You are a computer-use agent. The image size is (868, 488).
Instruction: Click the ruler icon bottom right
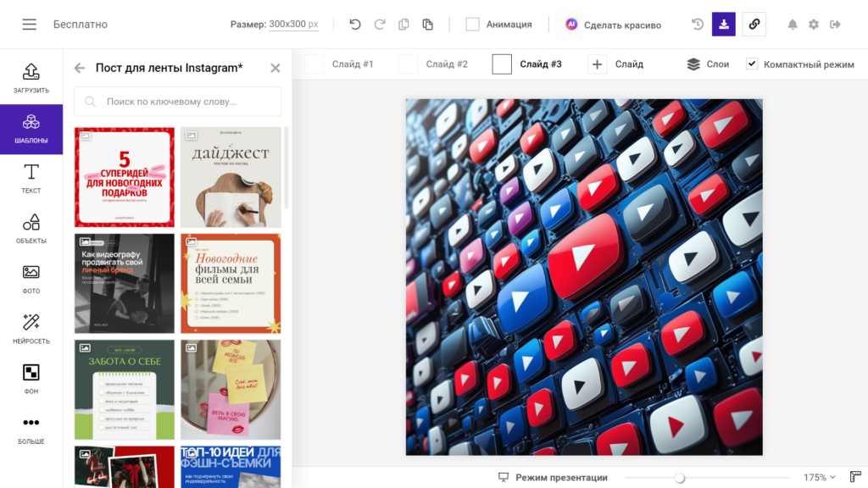(855, 477)
